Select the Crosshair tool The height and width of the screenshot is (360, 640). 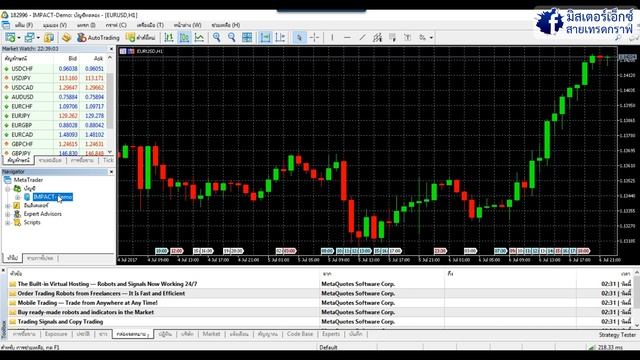point(314,38)
